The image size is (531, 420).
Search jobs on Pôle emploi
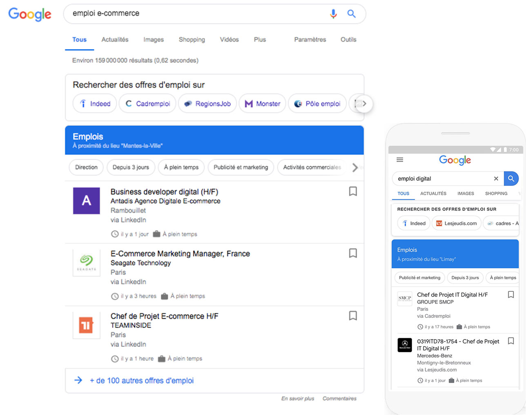[x=317, y=104]
